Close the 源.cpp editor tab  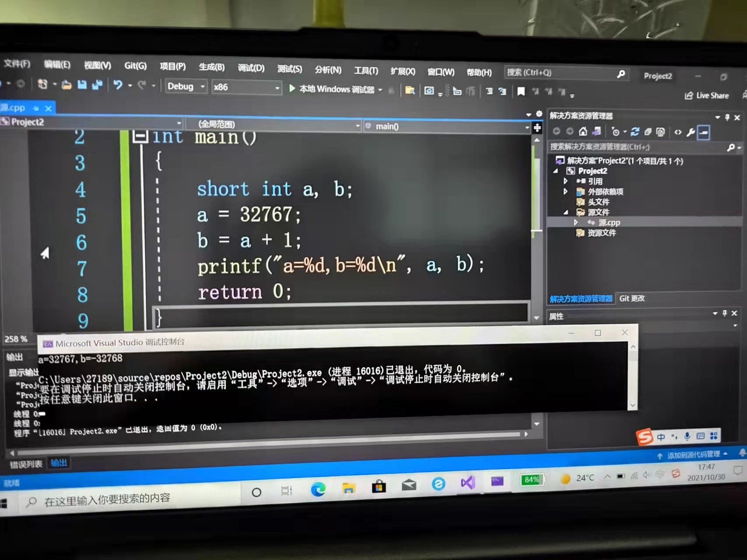tap(48, 108)
